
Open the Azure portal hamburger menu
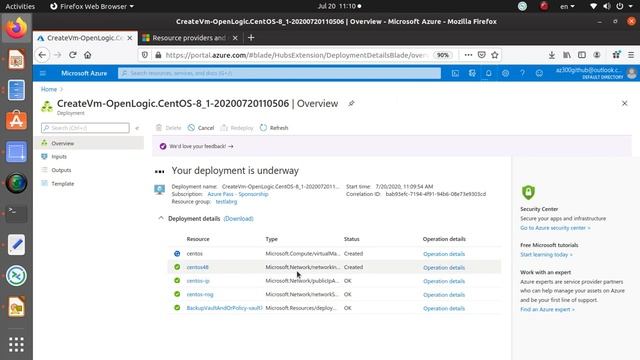43,73
